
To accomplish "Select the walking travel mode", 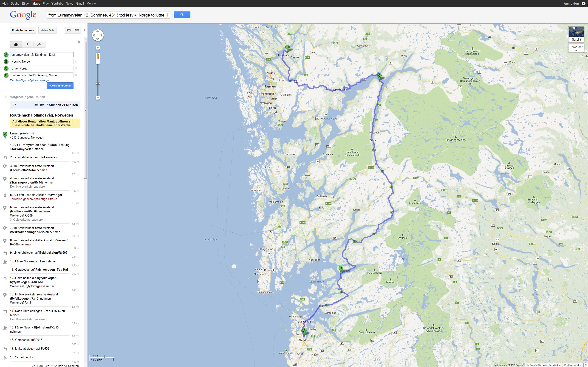I will pyautogui.click(x=28, y=44).
